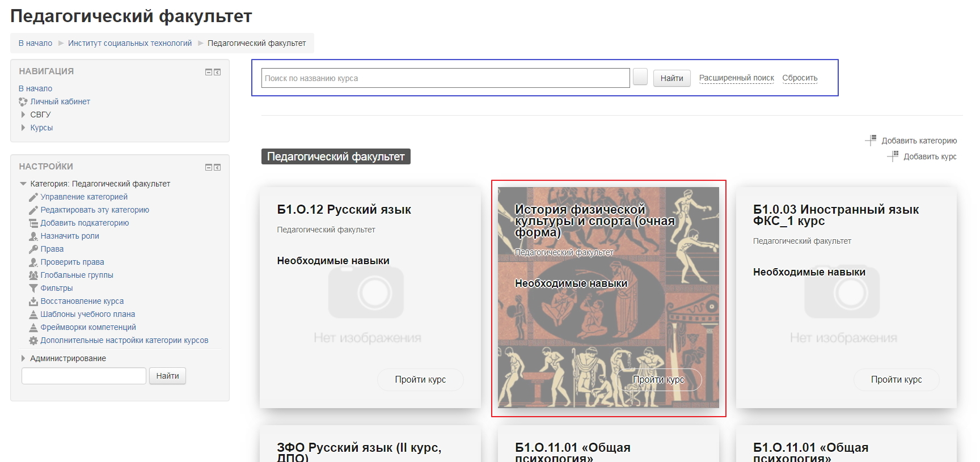Screen dimensions: 980x462
Task: Click the Добавить курс plus icon
Action: click(x=893, y=156)
